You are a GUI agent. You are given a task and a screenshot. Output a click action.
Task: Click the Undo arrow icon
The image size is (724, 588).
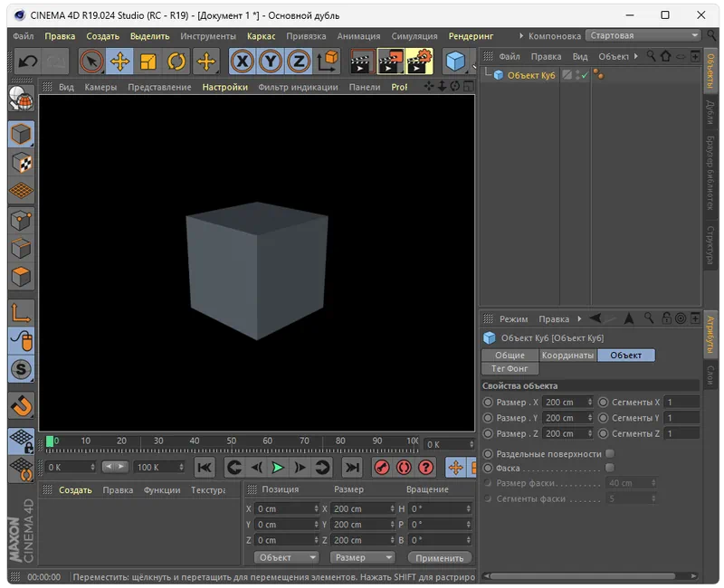(27, 62)
